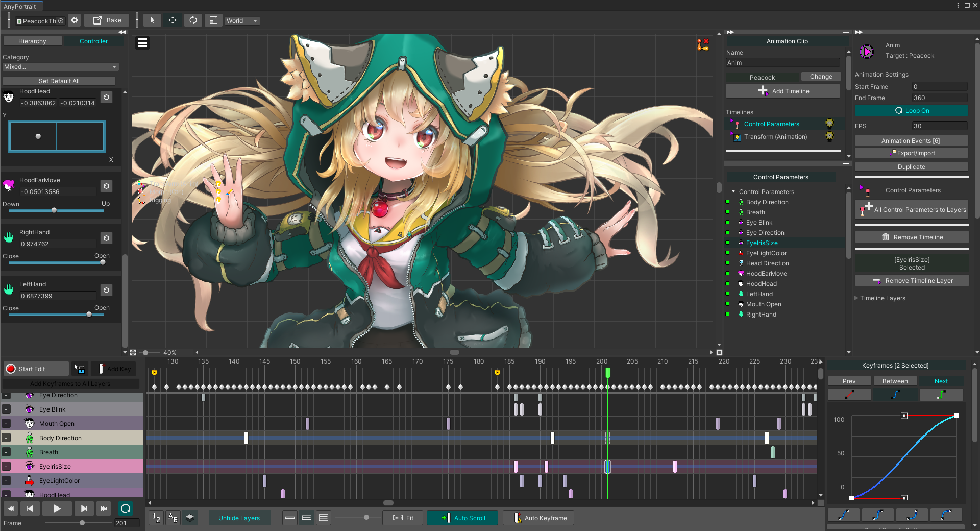Screen dimensions: 980x531
Task: Reset the HoodHead parameter value
Action: pyautogui.click(x=106, y=97)
